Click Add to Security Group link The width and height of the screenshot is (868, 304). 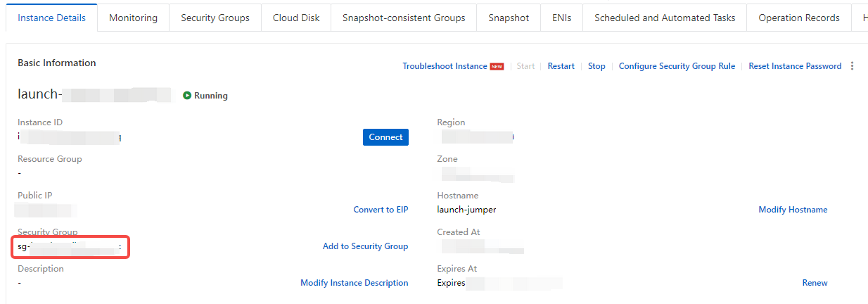pos(364,246)
